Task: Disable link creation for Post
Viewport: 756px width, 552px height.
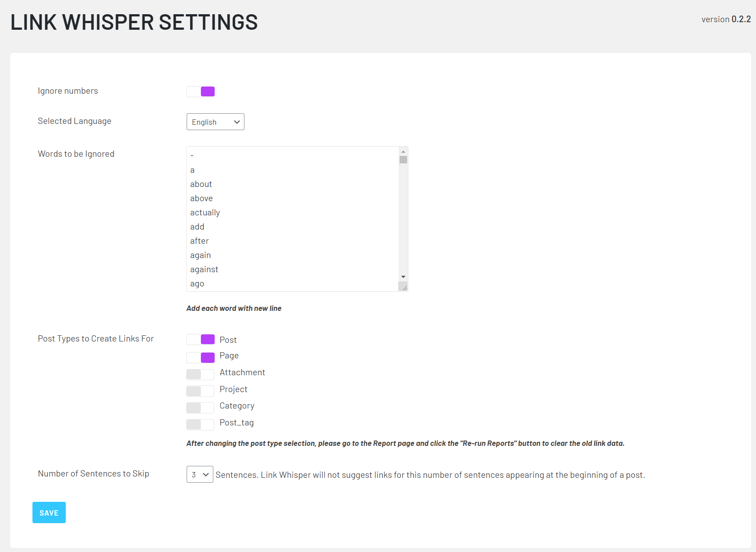Action: [x=200, y=339]
